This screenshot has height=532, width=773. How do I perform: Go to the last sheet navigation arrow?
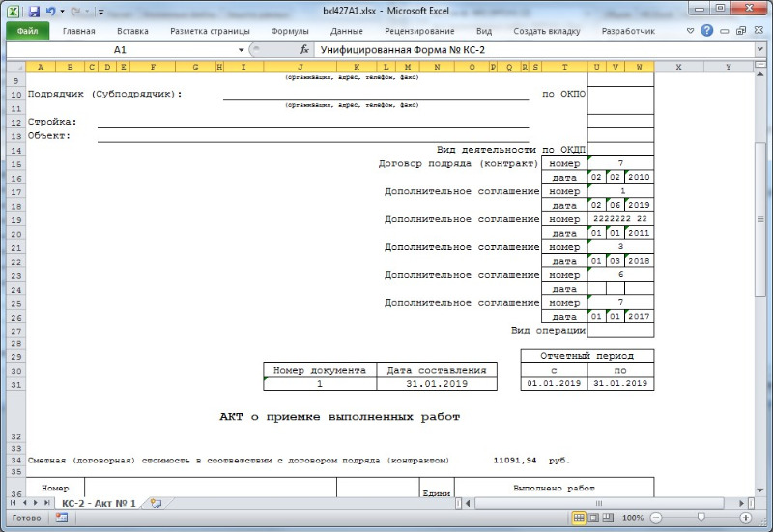point(46,503)
